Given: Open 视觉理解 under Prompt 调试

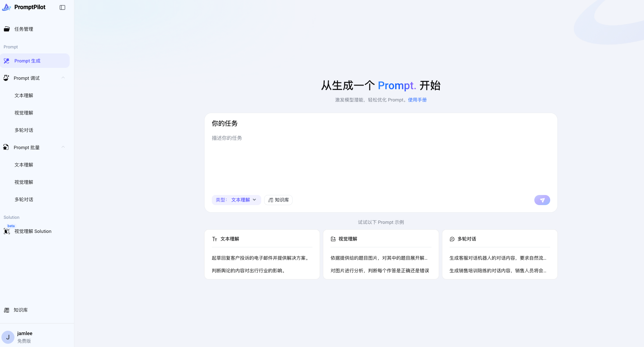Looking at the screenshot, I should [24, 113].
